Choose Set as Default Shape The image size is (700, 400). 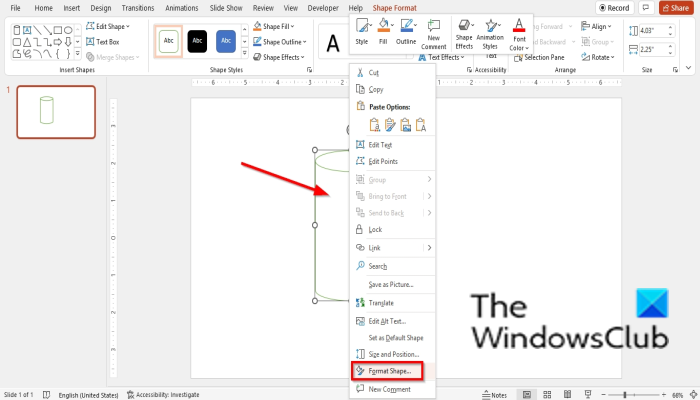click(393, 338)
